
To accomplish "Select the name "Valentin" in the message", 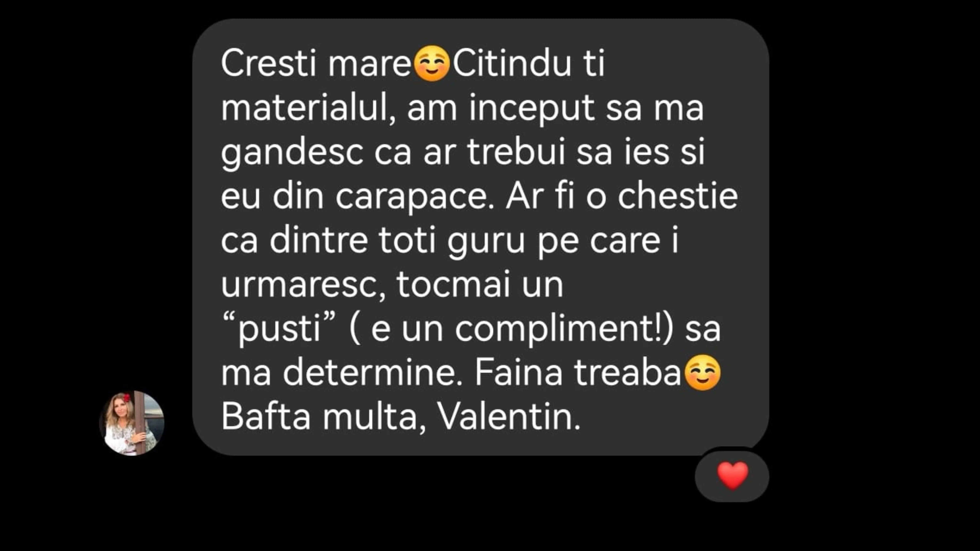I will click(x=509, y=417).
